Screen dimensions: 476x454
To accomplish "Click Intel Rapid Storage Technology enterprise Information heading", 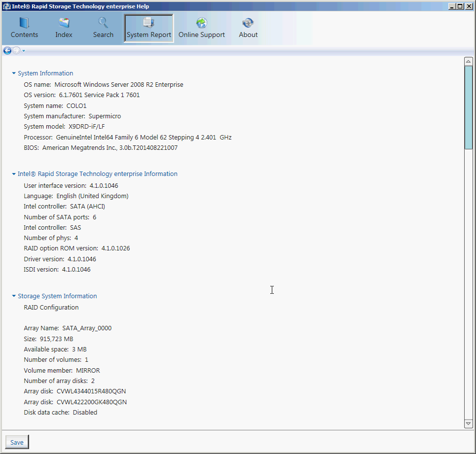I will click(x=98, y=174).
